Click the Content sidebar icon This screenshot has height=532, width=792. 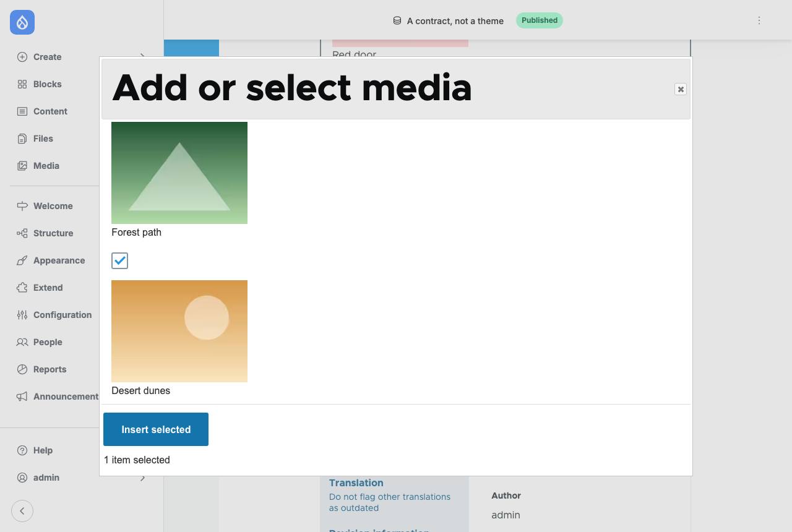coord(22,111)
